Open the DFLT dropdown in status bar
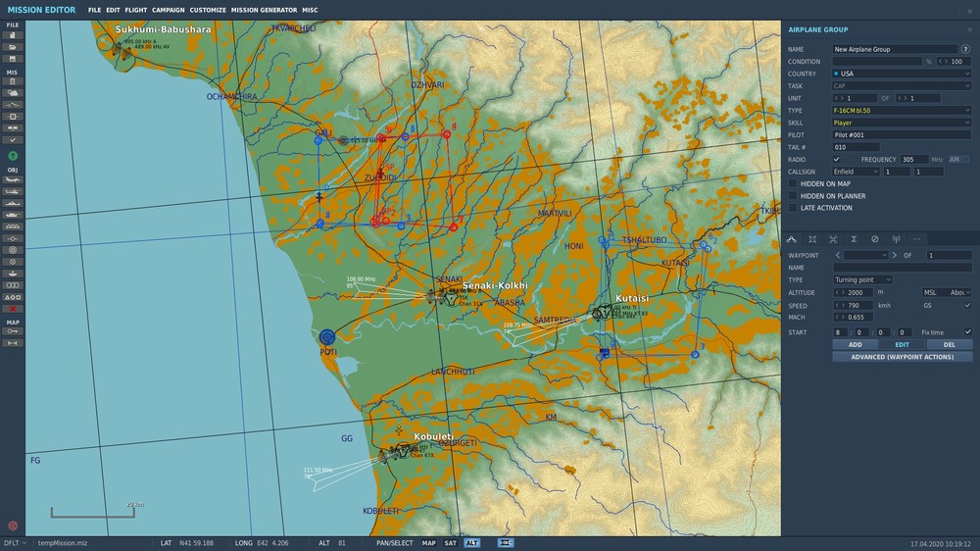980x551 pixels. pos(15,543)
